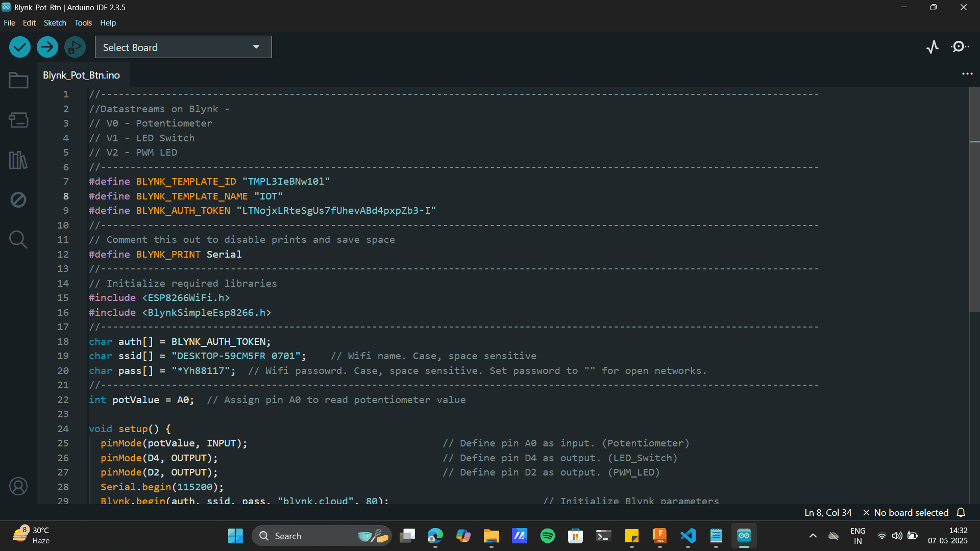Click the BLYNK_TEMPLATE_NAME text on line 8
Viewport: 980px width, 551px height.
192,196
